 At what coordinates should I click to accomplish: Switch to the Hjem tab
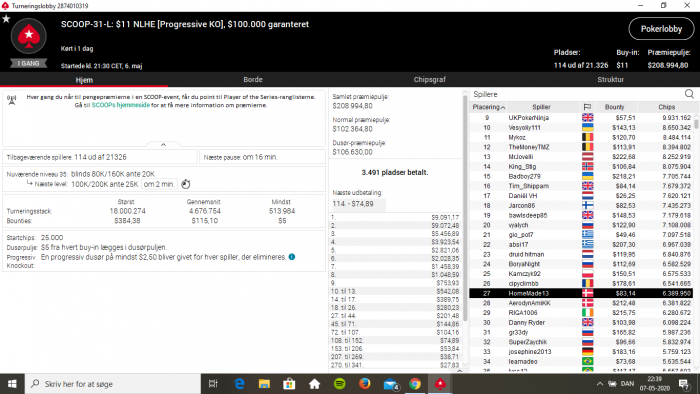84,80
